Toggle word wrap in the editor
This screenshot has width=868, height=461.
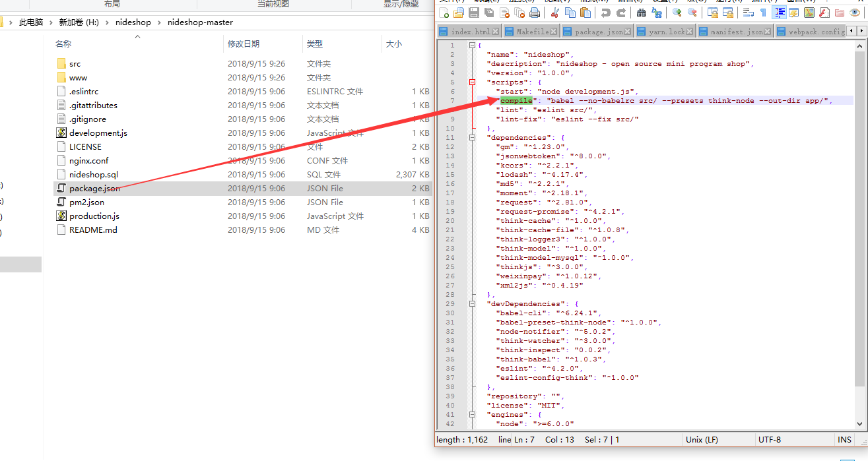click(748, 13)
